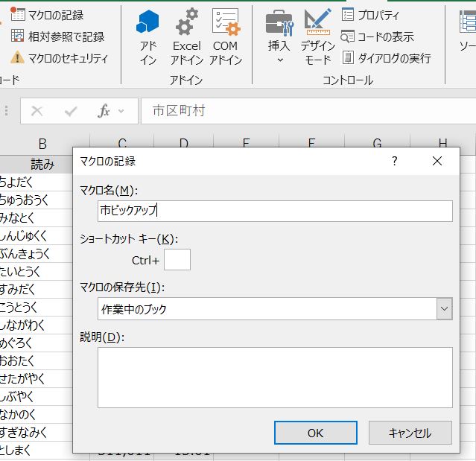
Task: Toggle 相対参照で記録 in the ribbon
Action: click(17, 36)
